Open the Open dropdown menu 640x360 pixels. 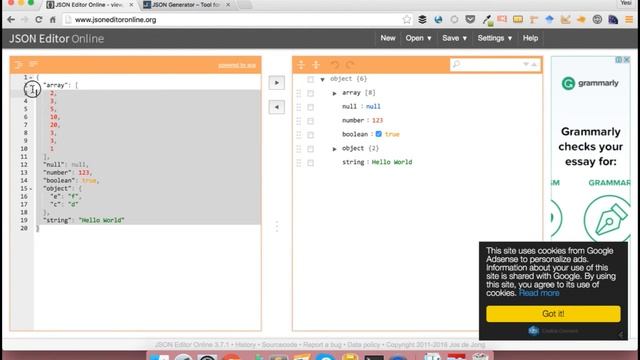pyautogui.click(x=418, y=38)
